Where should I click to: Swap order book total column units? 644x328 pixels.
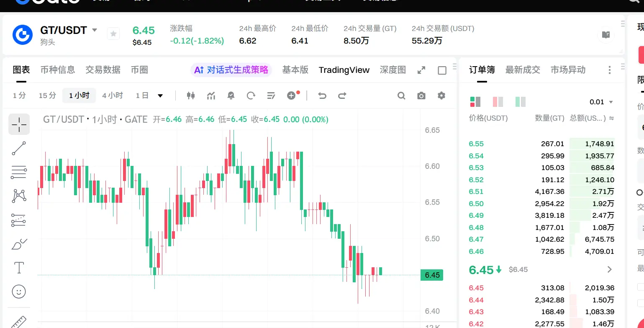pos(611,119)
